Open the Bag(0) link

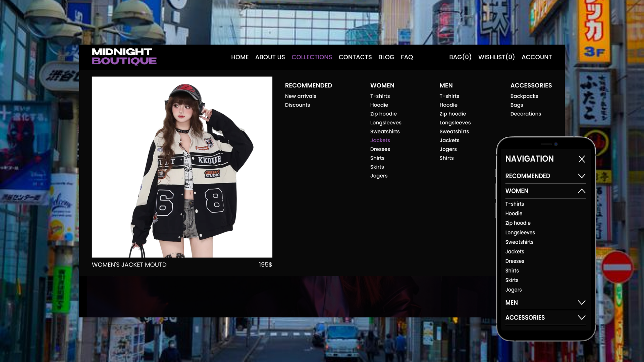[x=460, y=57]
